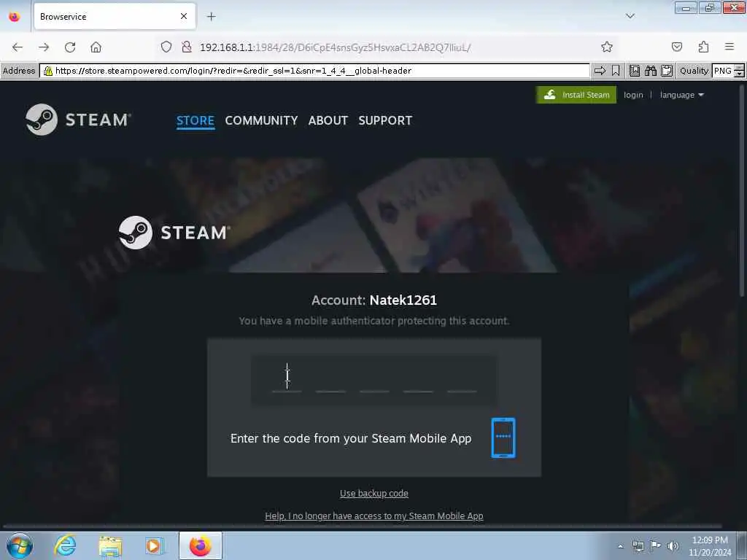
Task: Click Action Center flag icon
Action: coord(656,546)
